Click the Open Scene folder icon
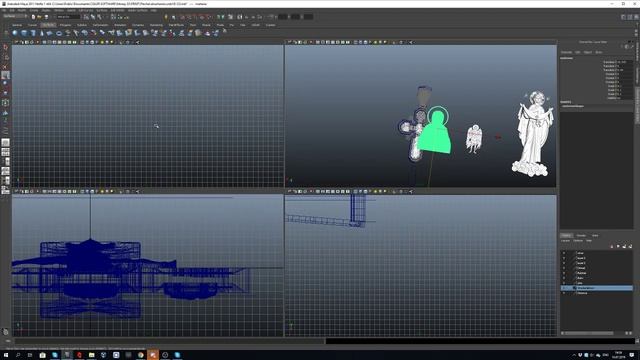Viewport: 640px width, 360px height. tap(40, 17)
